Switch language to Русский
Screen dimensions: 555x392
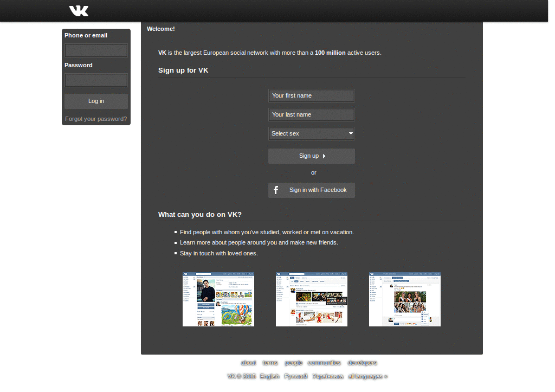click(x=295, y=376)
